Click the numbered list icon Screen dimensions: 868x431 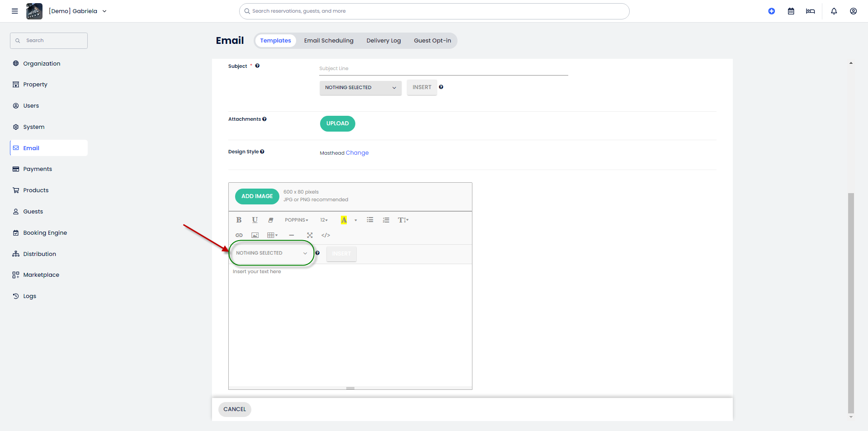pos(386,220)
